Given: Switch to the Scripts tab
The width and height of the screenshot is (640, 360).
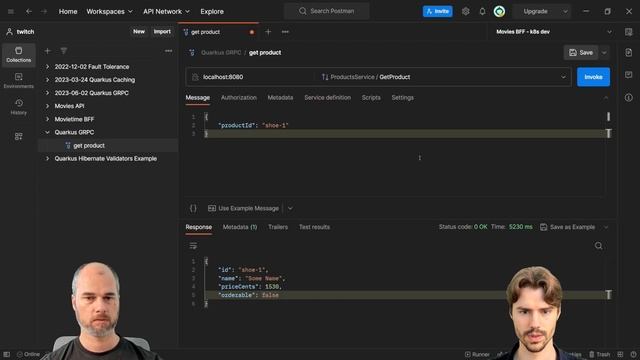Looking at the screenshot, I should [371, 98].
